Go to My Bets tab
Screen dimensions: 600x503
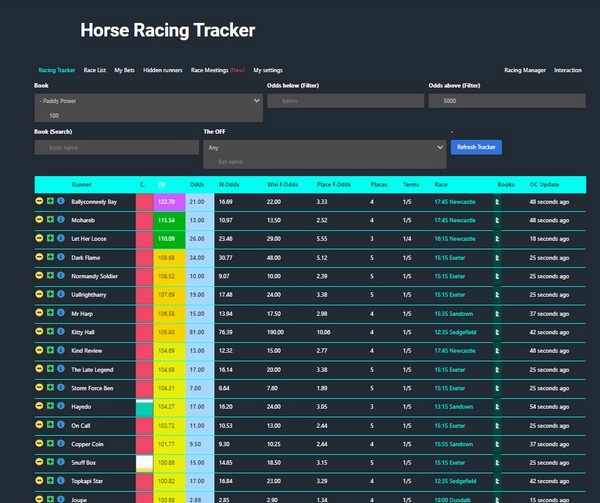click(x=125, y=71)
